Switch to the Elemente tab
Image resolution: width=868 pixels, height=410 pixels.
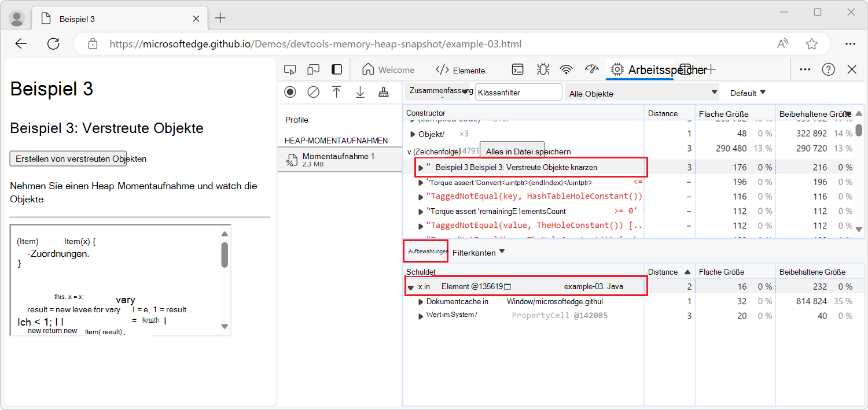(461, 70)
